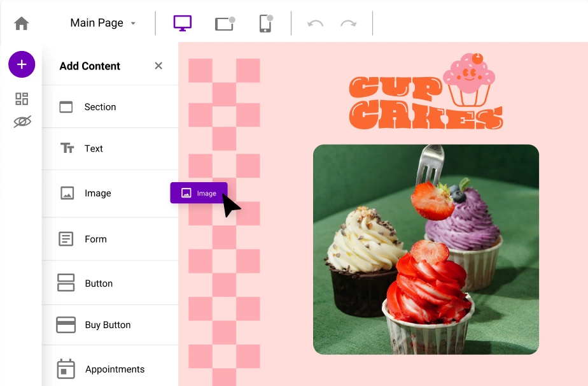Toggle hidden elements eye icon
This screenshot has width=588, height=386.
pos(22,121)
